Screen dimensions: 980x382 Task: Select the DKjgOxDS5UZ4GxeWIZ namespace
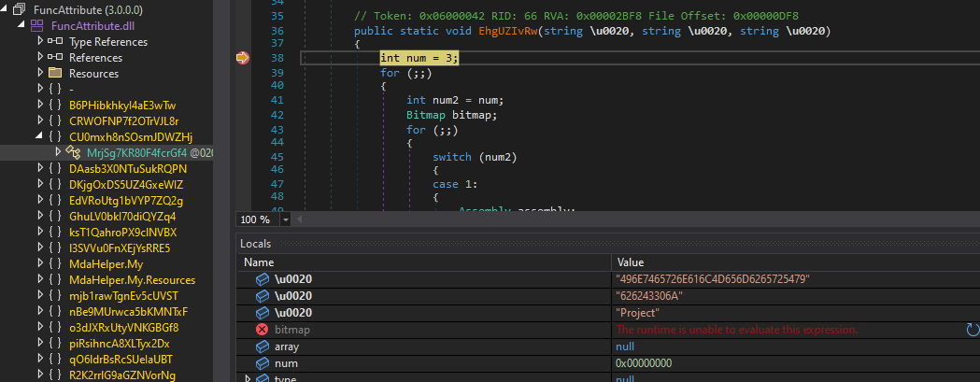125,184
